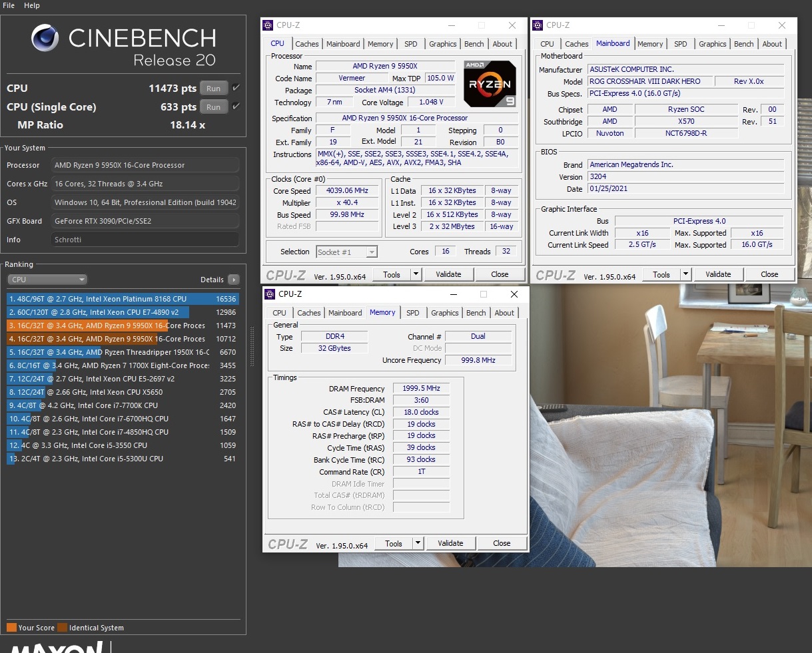Open Bench tab in mainboard CPU-Z window
This screenshot has height=653, width=812.
(744, 44)
